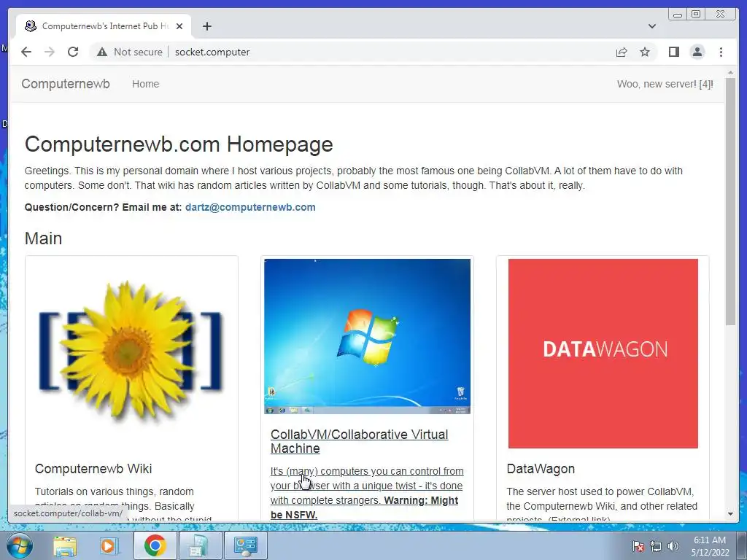
Task: Open the Windows 7 desktop CollabVM thumbnail
Action: tap(368, 336)
